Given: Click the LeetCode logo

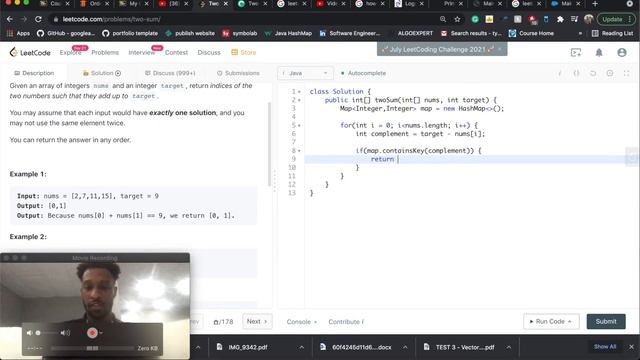Looking at the screenshot, I should point(30,53).
